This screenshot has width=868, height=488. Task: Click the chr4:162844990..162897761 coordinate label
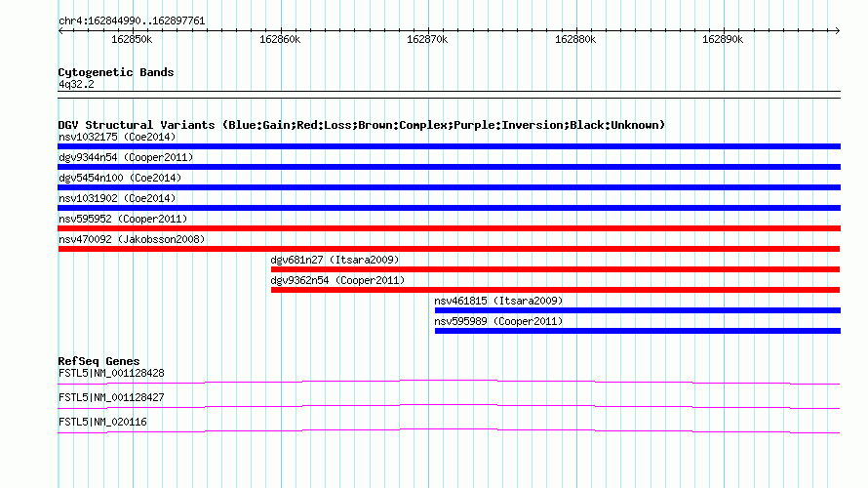pos(132,20)
